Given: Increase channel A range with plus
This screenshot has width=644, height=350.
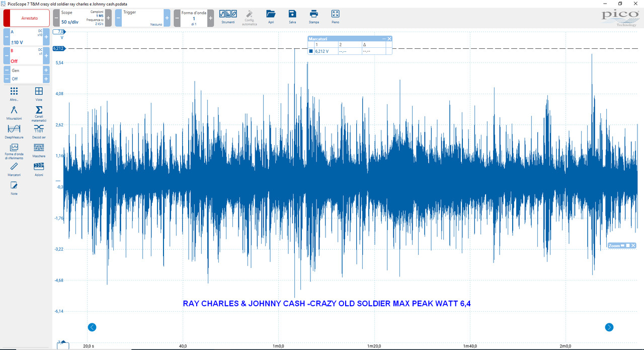Looking at the screenshot, I should pos(46,37).
